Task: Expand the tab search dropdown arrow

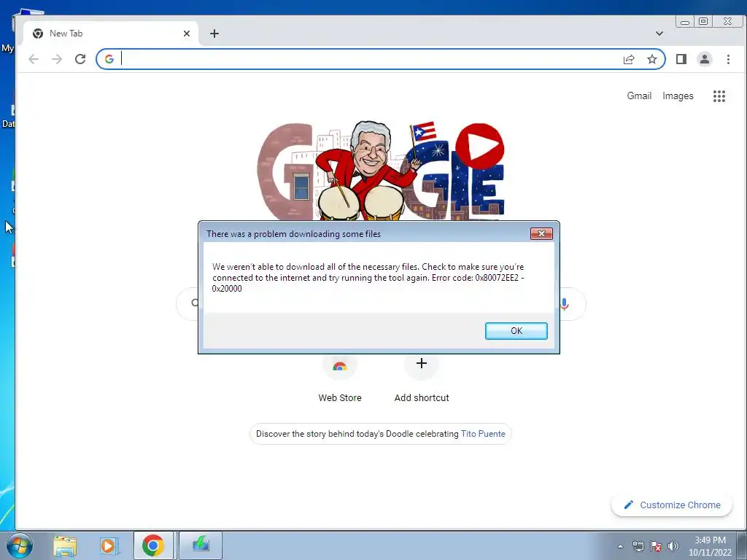Action: (659, 34)
